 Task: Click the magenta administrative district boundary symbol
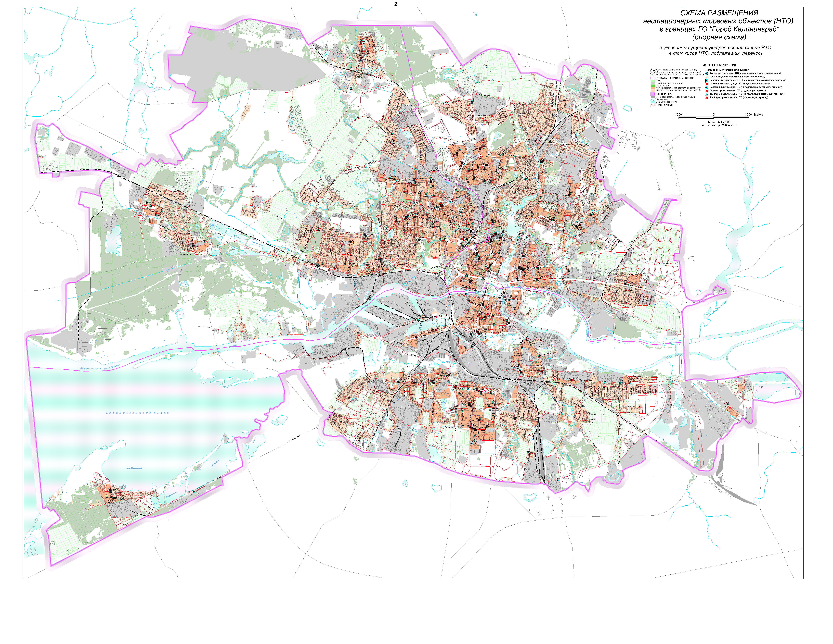653,78
